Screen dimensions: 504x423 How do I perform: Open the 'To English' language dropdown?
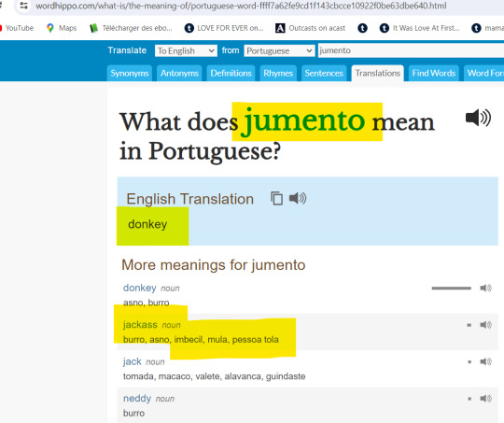pyautogui.click(x=186, y=50)
